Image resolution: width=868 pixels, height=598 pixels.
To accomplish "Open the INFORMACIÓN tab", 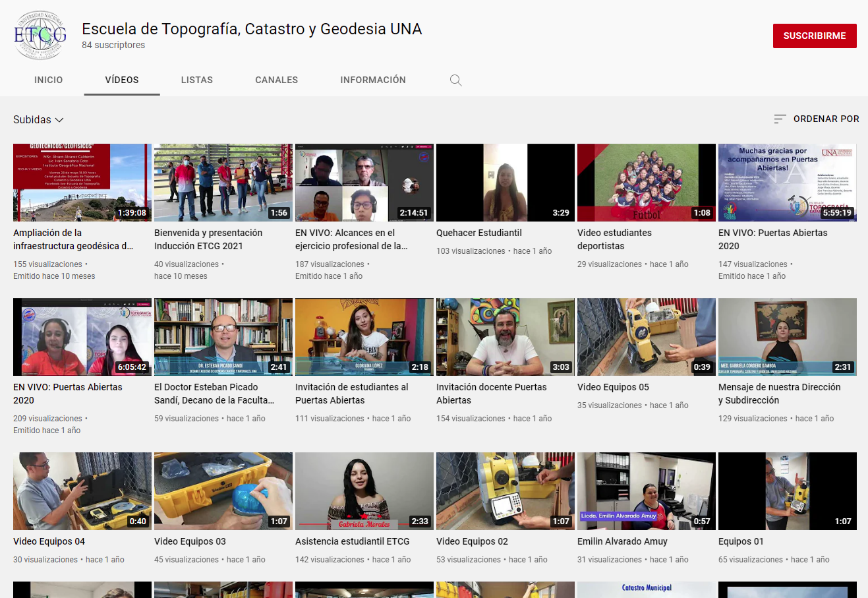I will 373,80.
